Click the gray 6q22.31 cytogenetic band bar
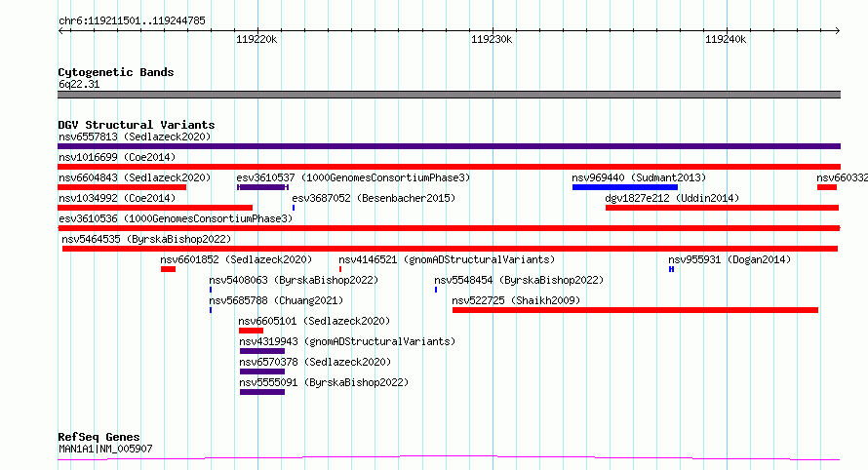868x470 pixels. click(x=449, y=95)
